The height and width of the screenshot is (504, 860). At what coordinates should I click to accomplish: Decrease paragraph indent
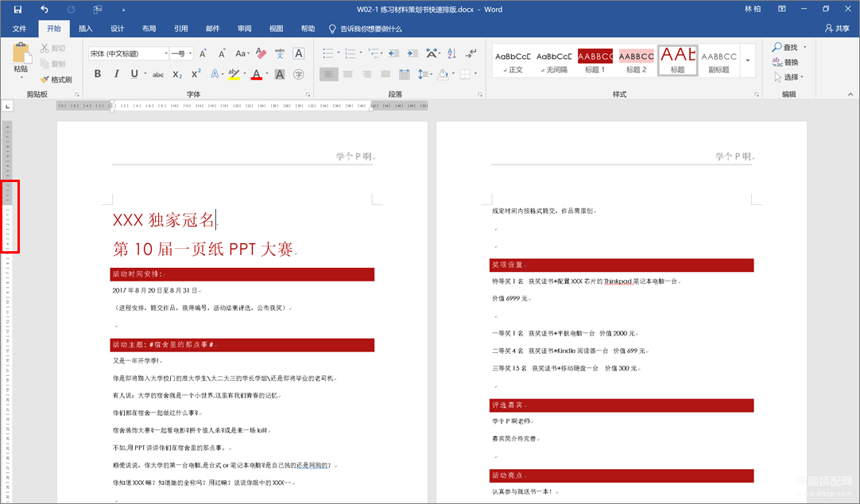point(393,53)
